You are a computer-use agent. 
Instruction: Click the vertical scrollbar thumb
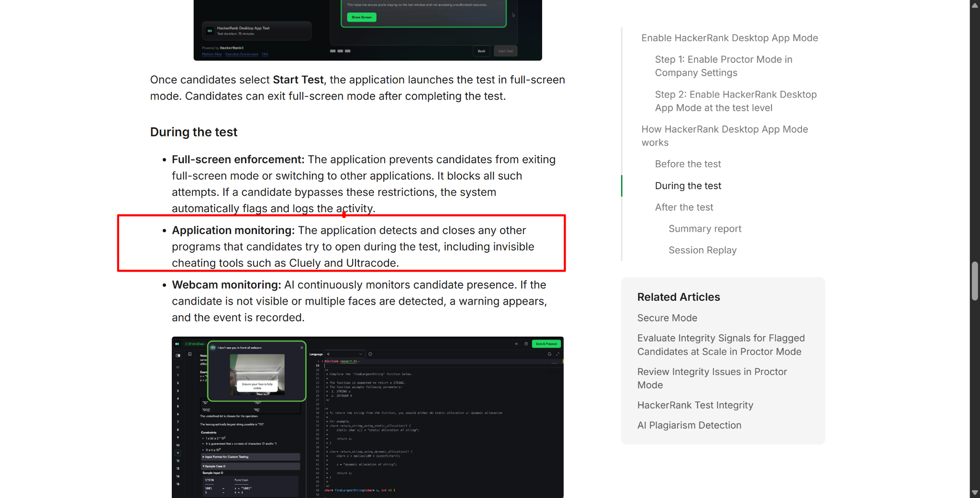click(975, 281)
